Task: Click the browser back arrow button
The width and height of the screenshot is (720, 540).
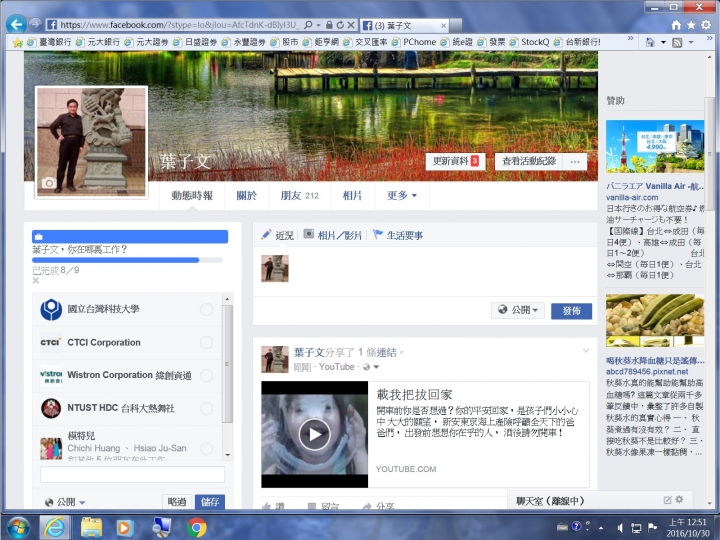Action: coord(17,24)
